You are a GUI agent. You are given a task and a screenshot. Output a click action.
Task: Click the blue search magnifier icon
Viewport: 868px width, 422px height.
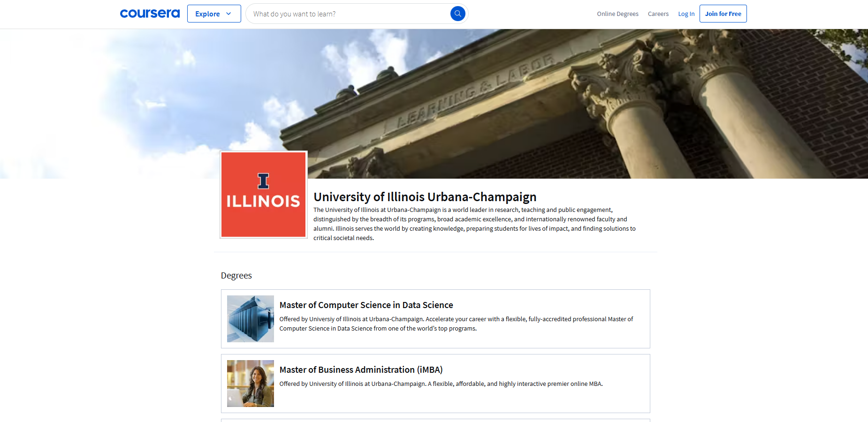[457, 14]
